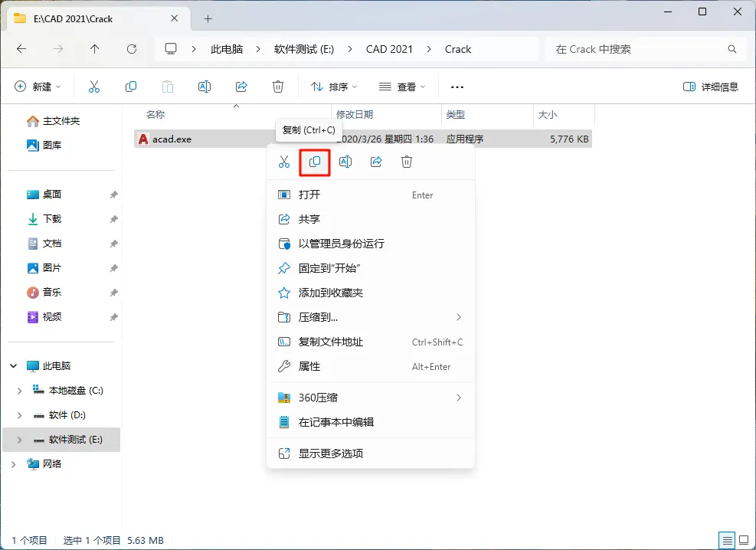This screenshot has height=550, width=756.
Task: Click toolbar Copy icon
Action: pos(131,87)
